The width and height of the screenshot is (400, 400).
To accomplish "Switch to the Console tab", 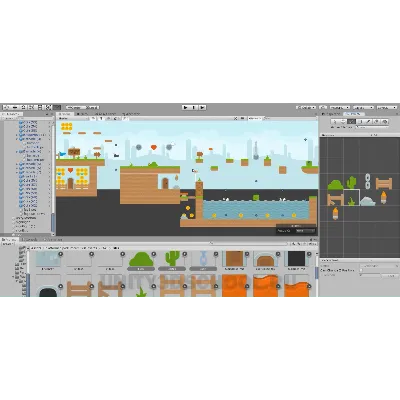I will [x=29, y=240].
